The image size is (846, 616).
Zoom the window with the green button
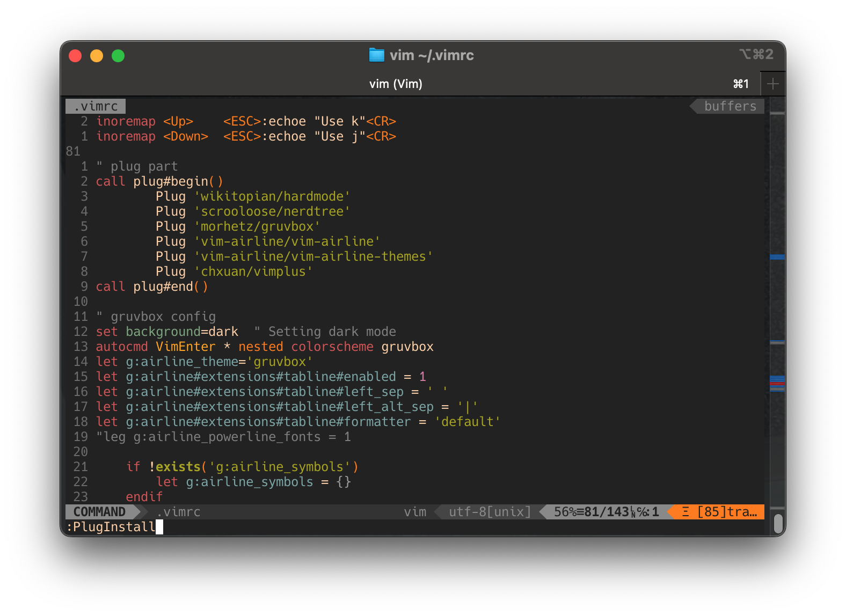coord(118,56)
